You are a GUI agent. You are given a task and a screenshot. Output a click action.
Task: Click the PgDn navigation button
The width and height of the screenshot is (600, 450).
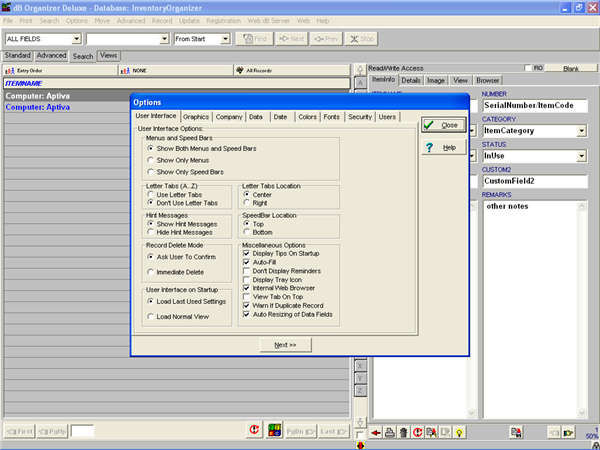[x=301, y=432]
